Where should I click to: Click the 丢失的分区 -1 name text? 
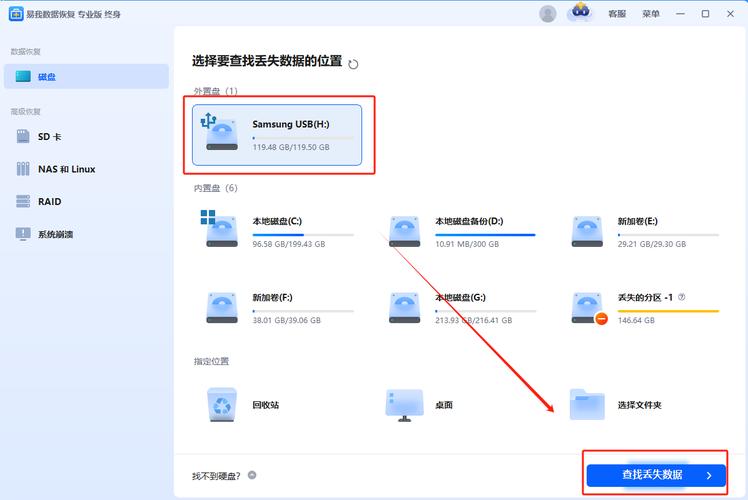(x=645, y=298)
